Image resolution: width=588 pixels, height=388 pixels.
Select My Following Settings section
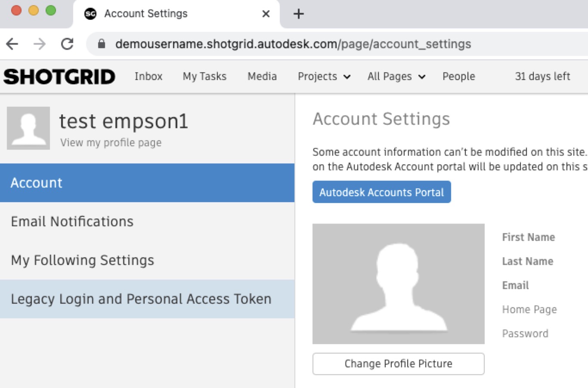(x=83, y=260)
